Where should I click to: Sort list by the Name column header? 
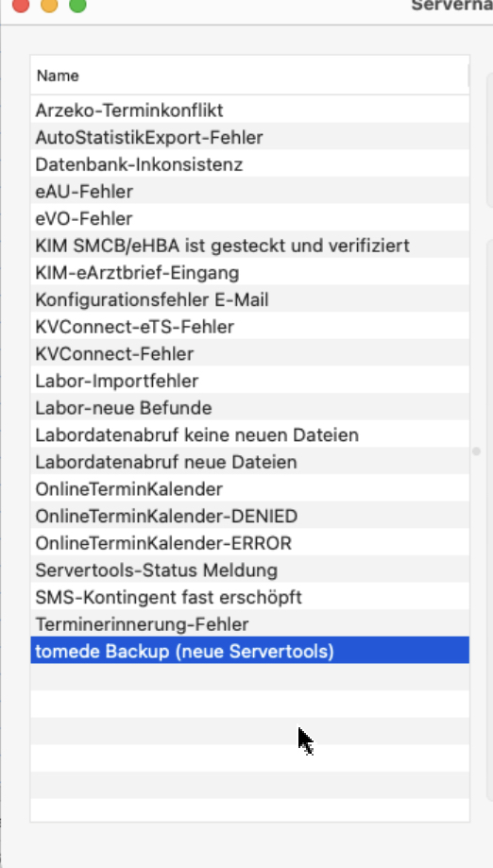249,76
